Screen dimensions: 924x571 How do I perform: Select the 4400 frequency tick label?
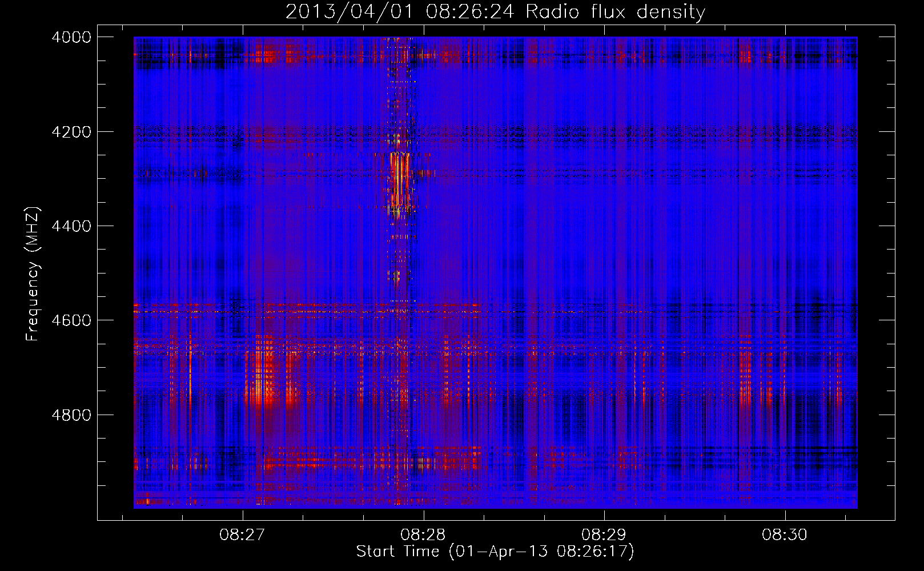click(71, 226)
